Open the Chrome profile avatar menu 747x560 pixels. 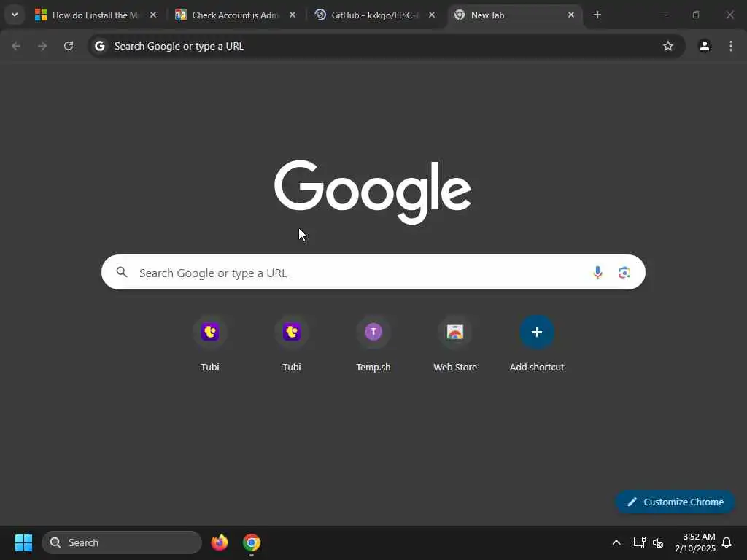[x=705, y=46]
